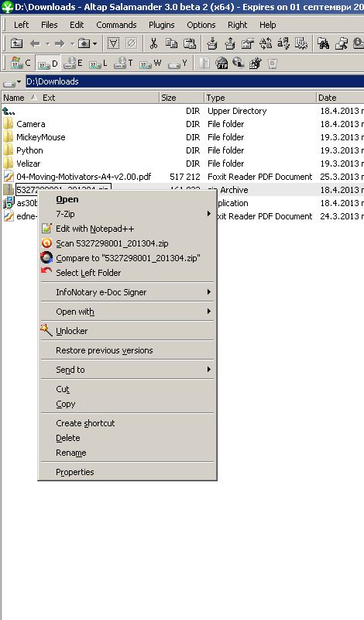Expand the Open with submenu
Image resolution: width=364 pixels, height=620 pixels.
click(127, 312)
